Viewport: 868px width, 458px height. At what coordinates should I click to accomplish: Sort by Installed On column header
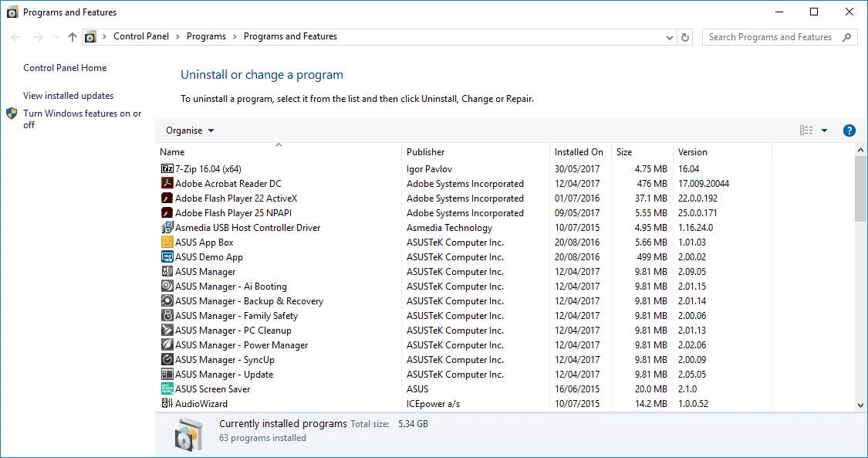580,151
